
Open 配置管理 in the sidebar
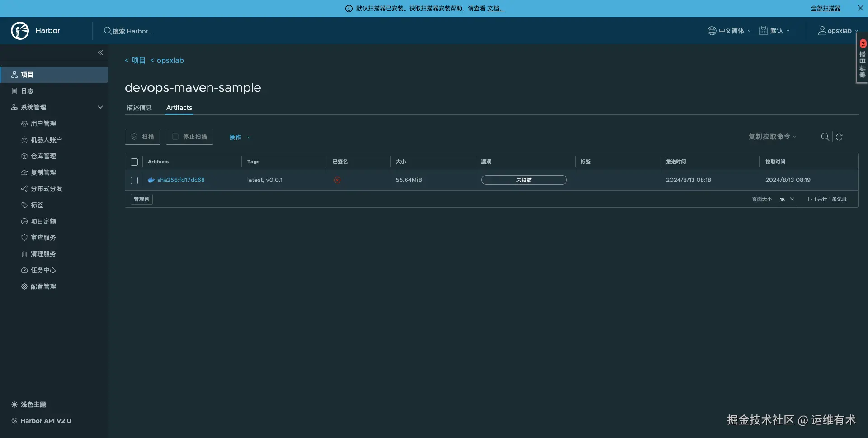tap(43, 286)
